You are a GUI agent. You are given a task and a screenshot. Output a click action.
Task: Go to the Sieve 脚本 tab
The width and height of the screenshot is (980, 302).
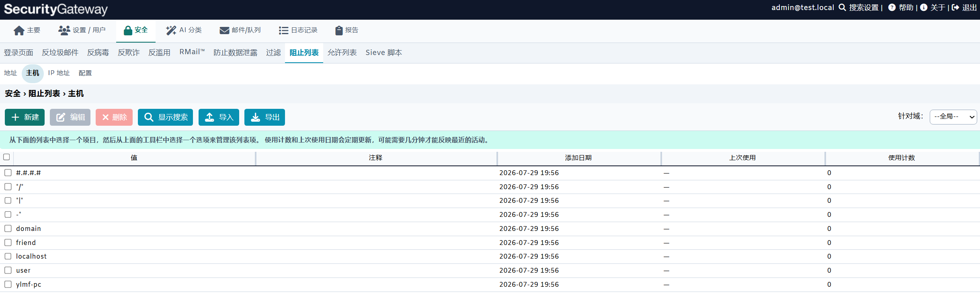[x=383, y=53]
